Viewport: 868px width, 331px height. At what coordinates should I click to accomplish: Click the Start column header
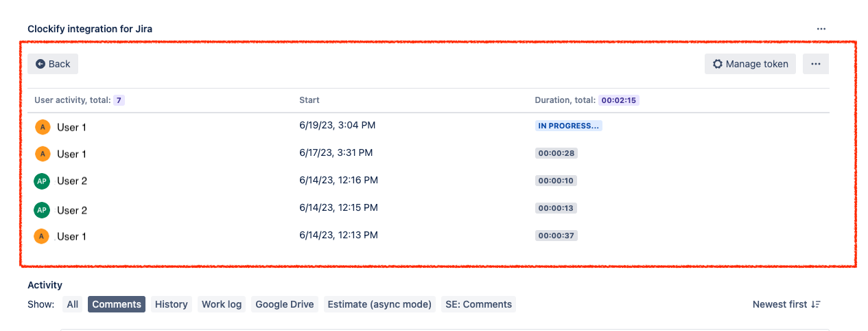pyautogui.click(x=309, y=100)
